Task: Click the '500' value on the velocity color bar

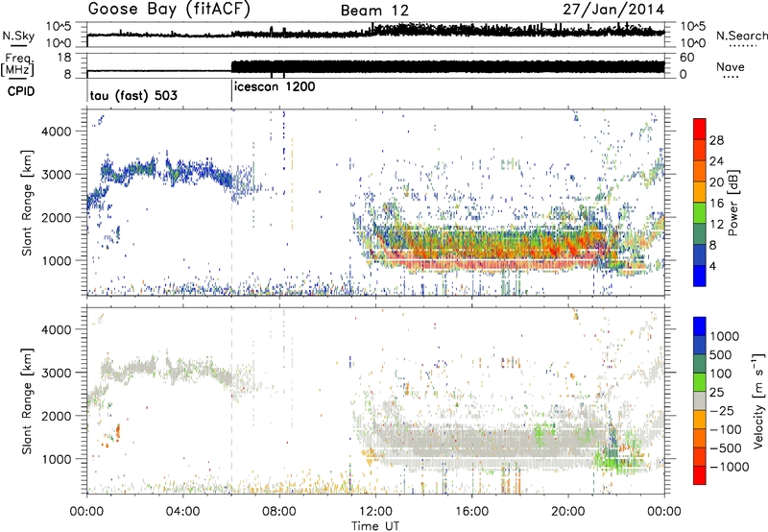Action: click(x=721, y=354)
